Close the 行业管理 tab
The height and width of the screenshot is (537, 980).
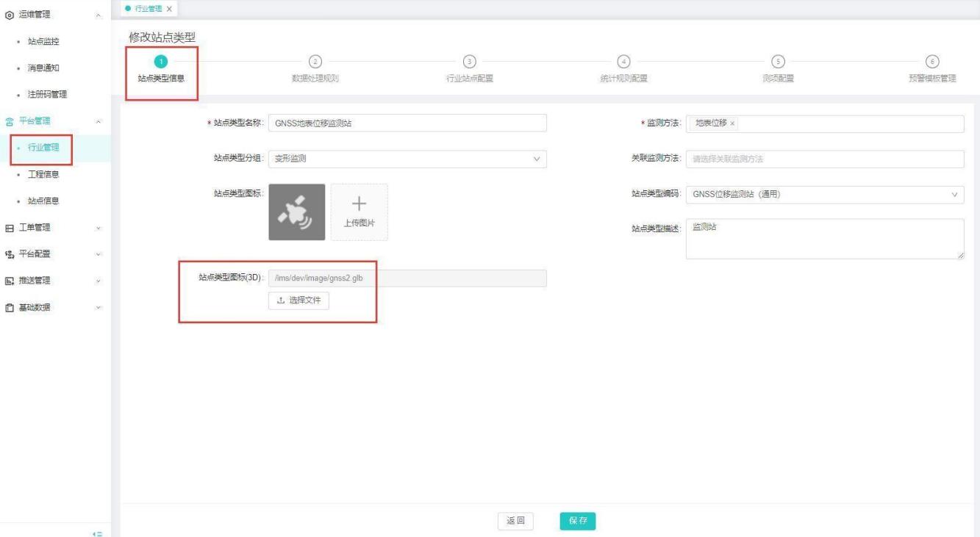pos(169,8)
